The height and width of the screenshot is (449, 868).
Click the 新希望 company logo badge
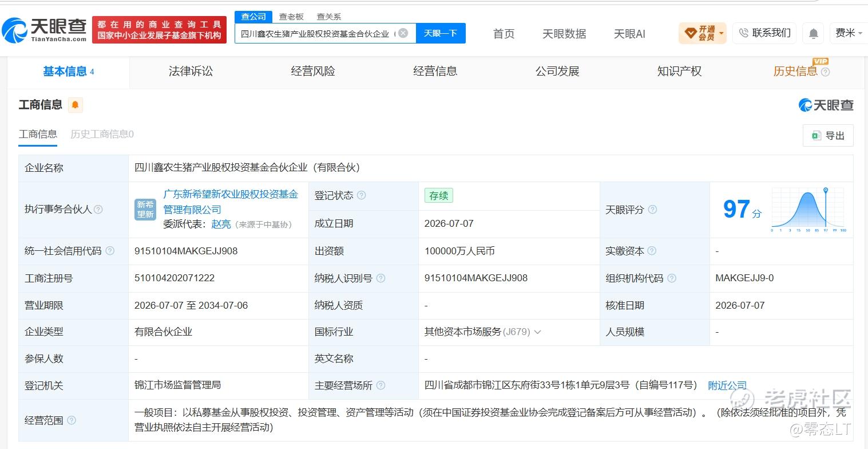pyautogui.click(x=145, y=210)
